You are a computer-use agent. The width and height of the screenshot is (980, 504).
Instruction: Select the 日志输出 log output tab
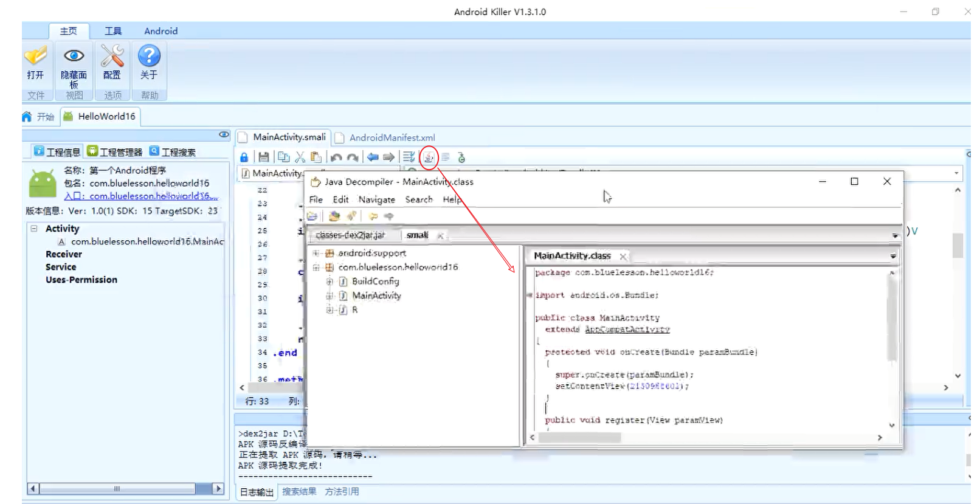256,492
